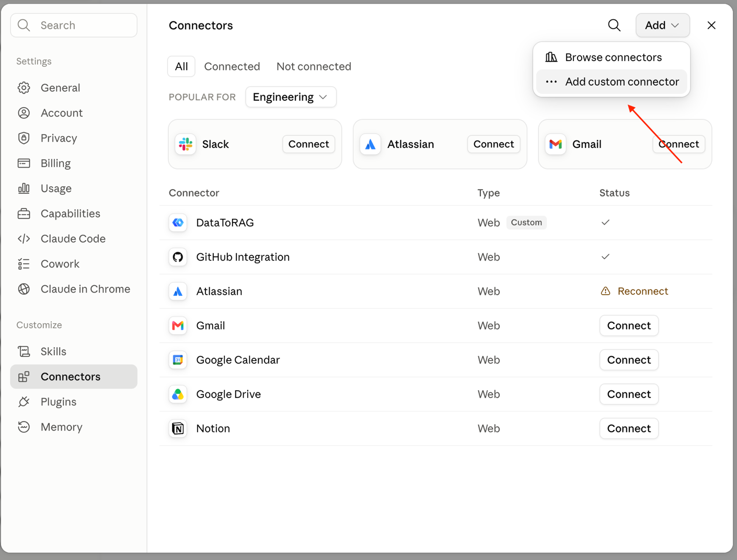Connect Gmail in the connector list
Image resolution: width=737 pixels, height=560 pixels.
(629, 325)
